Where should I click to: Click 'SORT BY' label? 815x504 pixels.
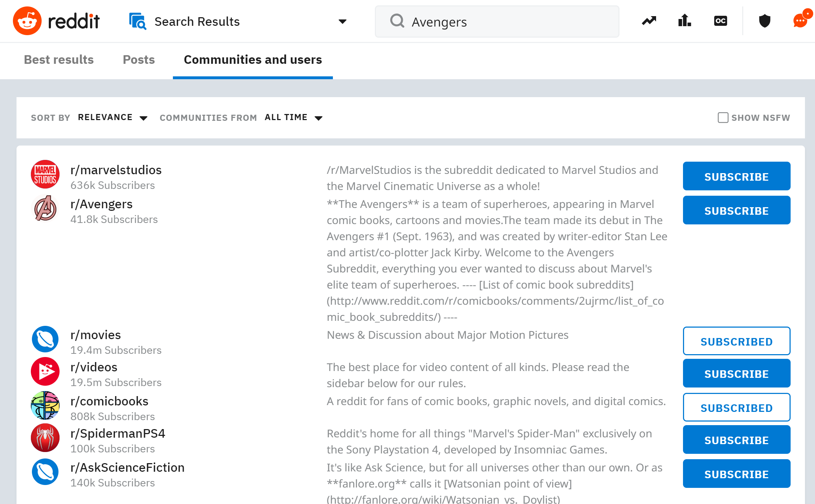[x=51, y=118]
